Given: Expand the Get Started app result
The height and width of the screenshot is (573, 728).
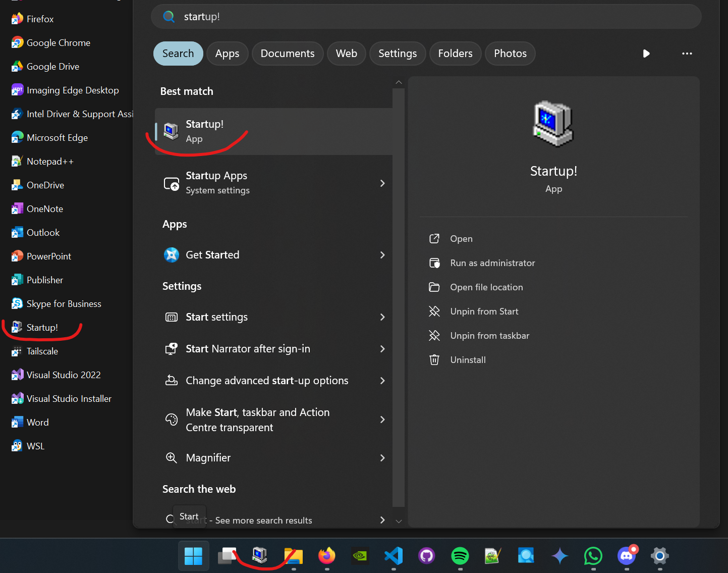Looking at the screenshot, I should point(382,255).
